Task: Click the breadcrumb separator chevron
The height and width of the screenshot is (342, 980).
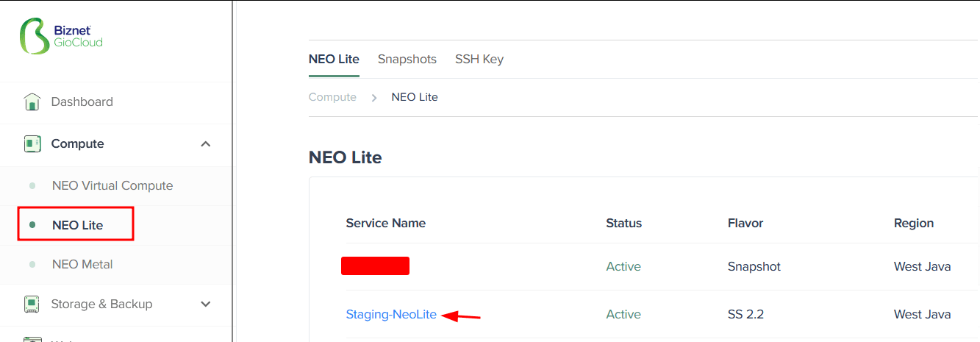Action: pos(373,97)
